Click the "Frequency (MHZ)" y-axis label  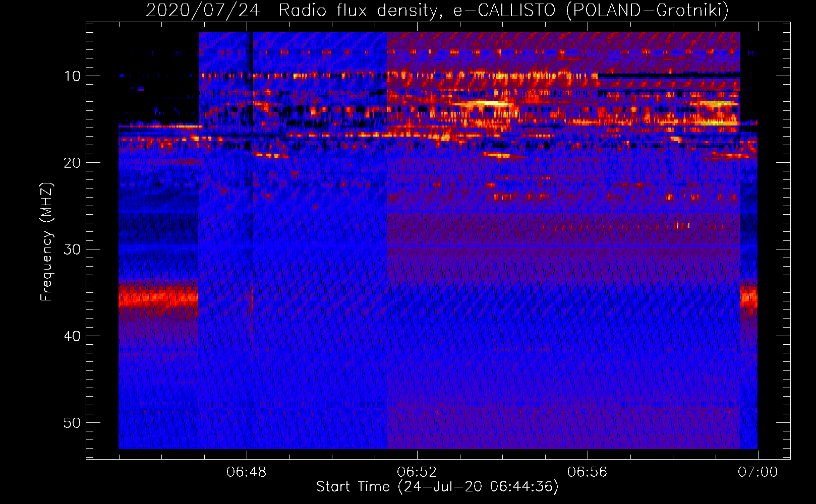coord(46,241)
